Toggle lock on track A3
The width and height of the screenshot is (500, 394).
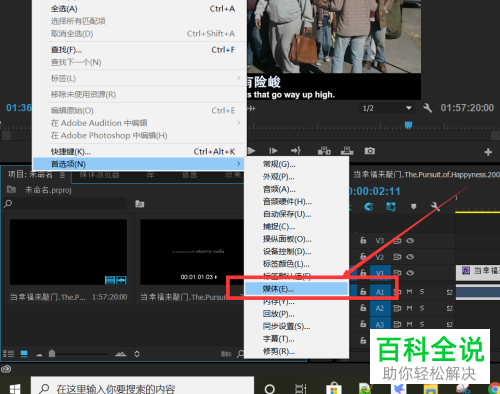[363, 324]
